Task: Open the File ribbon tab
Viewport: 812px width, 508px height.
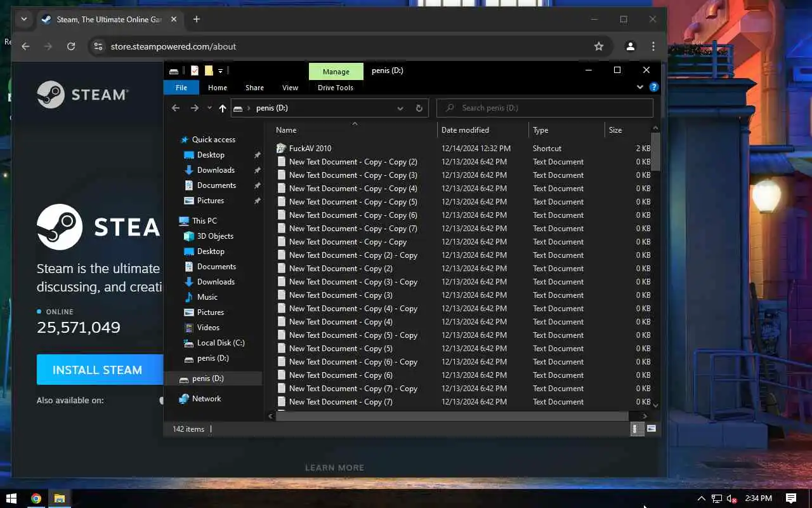Action: coord(181,88)
